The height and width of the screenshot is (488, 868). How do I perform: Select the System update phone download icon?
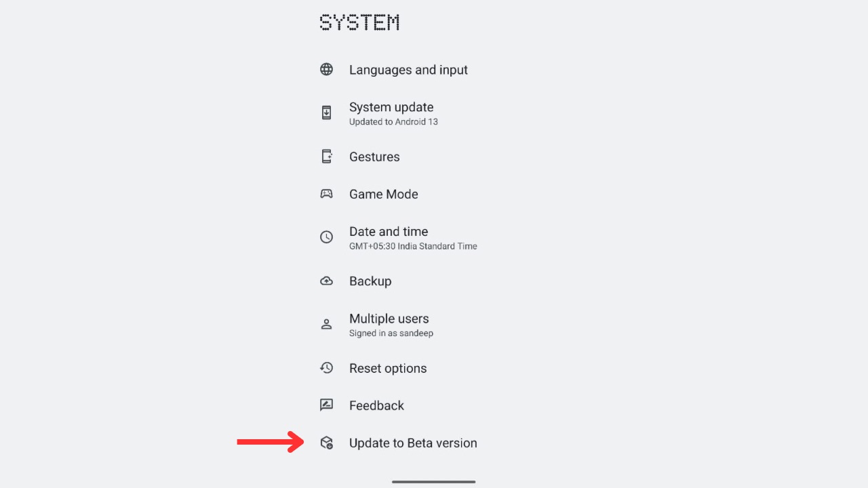326,113
